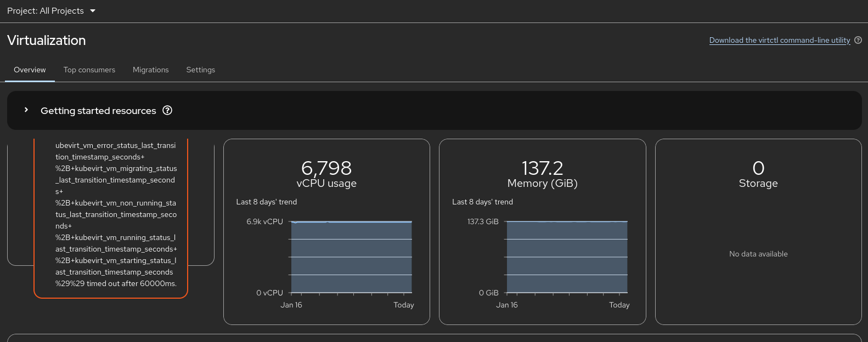Switch to the Overview tab
Image resolution: width=868 pixels, height=342 pixels.
[x=30, y=70]
